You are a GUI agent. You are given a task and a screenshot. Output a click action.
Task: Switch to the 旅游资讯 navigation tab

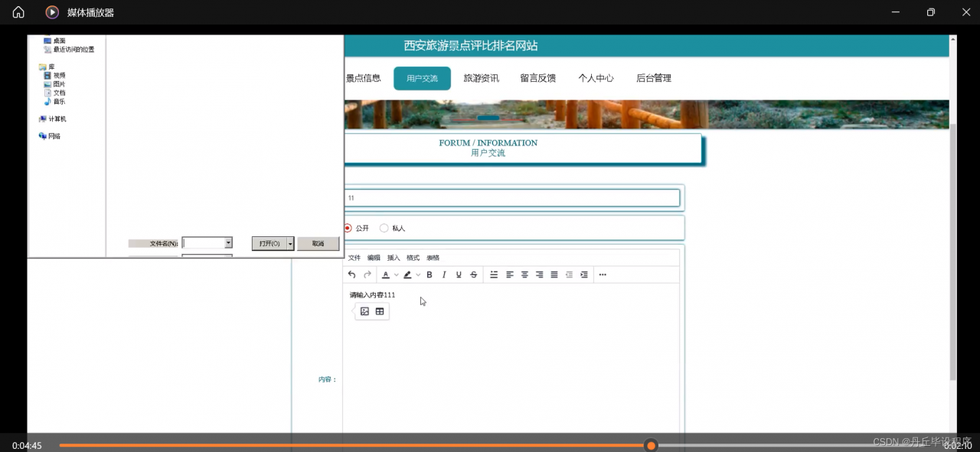(481, 78)
